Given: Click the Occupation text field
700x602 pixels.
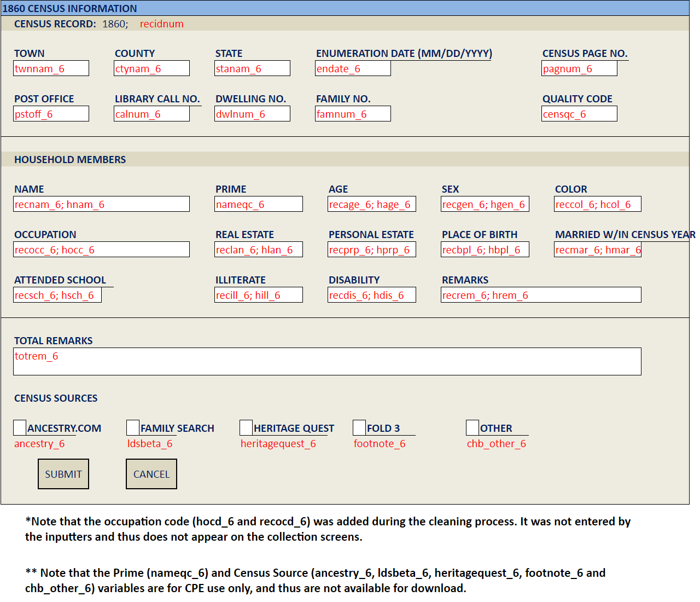Looking at the screenshot, I should tap(102, 250).
